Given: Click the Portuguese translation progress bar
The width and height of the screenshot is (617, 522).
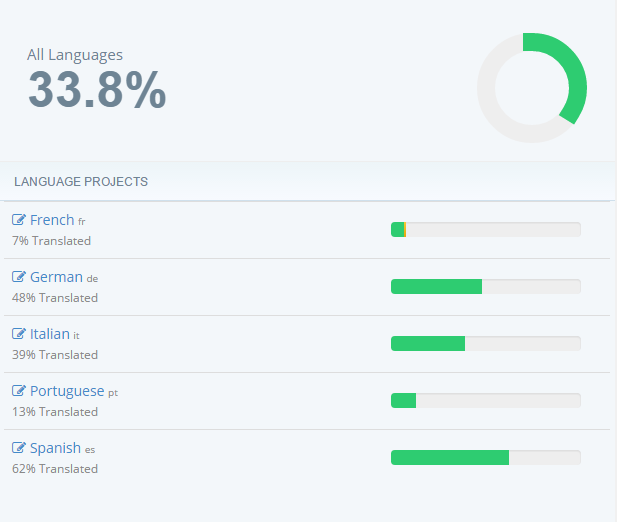Looking at the screenshot, I should coord(485,401).
